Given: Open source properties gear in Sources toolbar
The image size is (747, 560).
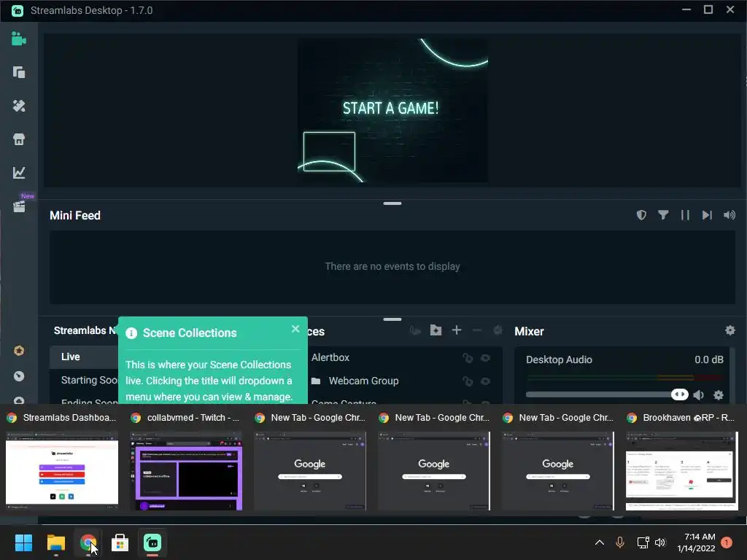Looking at the screenshot, I should pyautogui.click(x=498, y=330).
